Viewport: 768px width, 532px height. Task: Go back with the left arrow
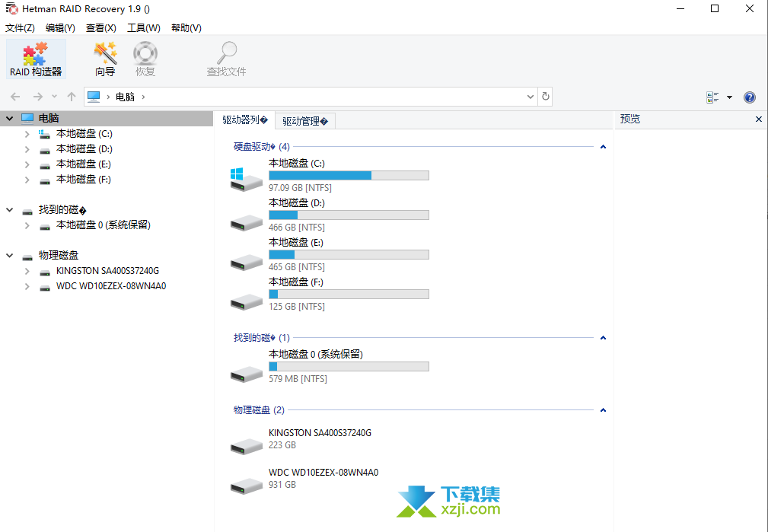pos(15,97)
